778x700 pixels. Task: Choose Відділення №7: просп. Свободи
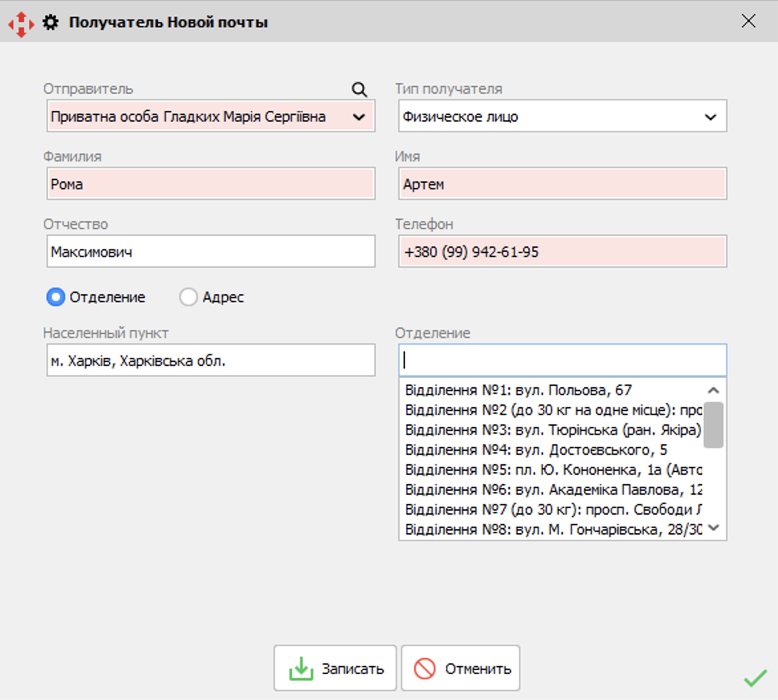coord(553,509)
